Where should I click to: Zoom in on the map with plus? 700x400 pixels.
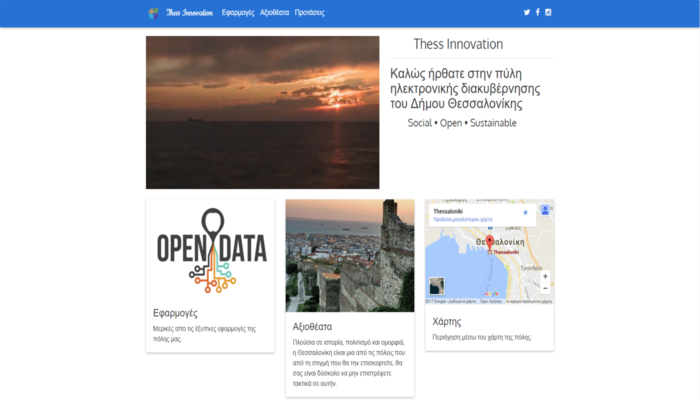coord(545,276)
